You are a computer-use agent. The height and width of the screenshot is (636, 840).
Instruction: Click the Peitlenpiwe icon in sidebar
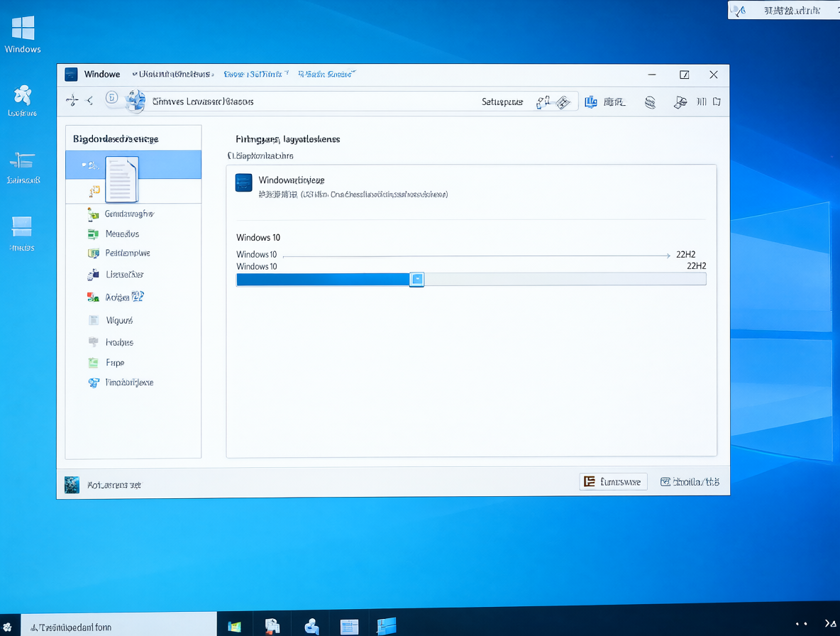pyautogui.click(x=93, y=253)
